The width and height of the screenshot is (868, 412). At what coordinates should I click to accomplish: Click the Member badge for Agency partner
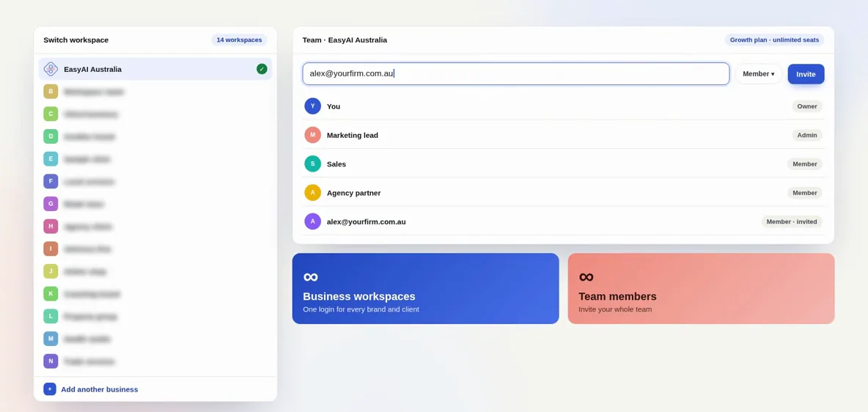point(805,193)
